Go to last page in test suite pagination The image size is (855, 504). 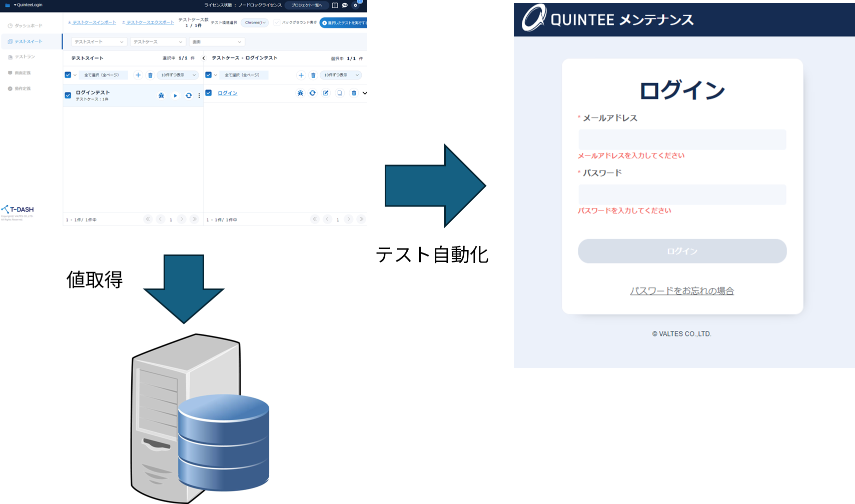pos(194,219)
